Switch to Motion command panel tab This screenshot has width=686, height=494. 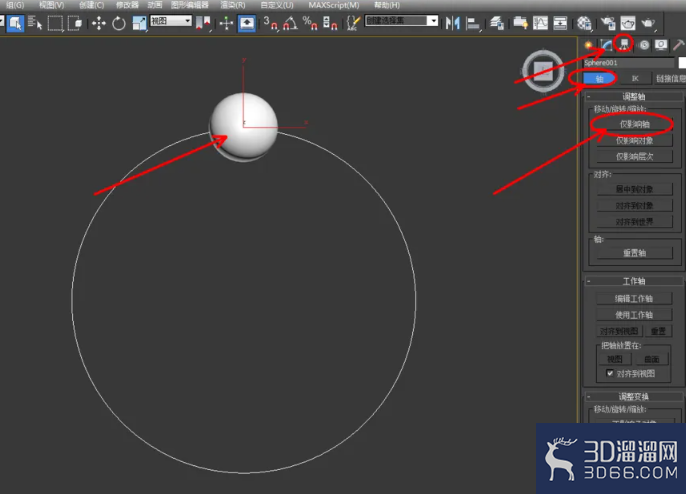pos(644,45)
